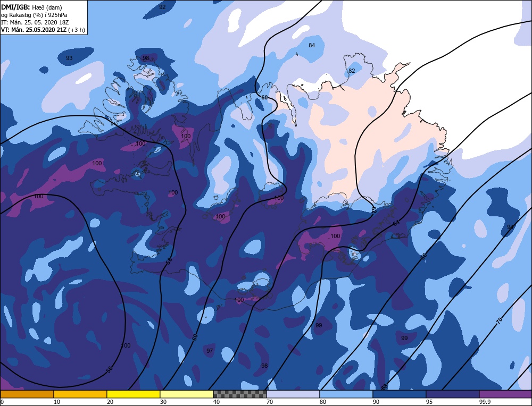
Task: Click the legend tick label '30'
Action: point(163,402)
